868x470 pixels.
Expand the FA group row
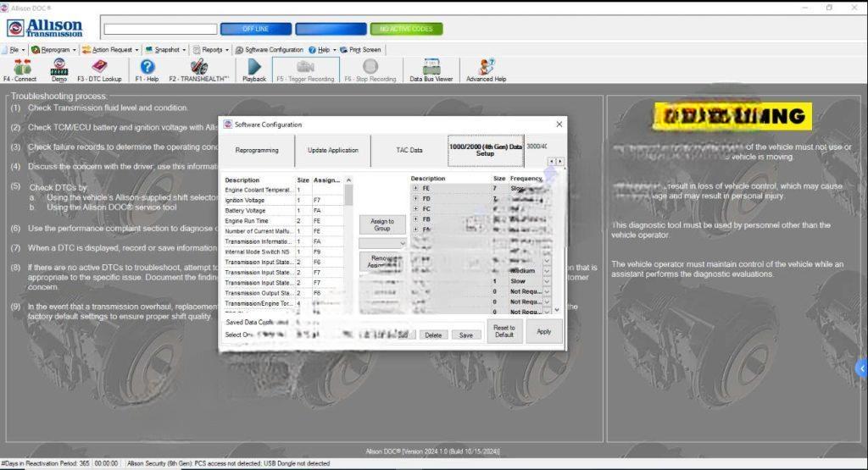(415, 229)
